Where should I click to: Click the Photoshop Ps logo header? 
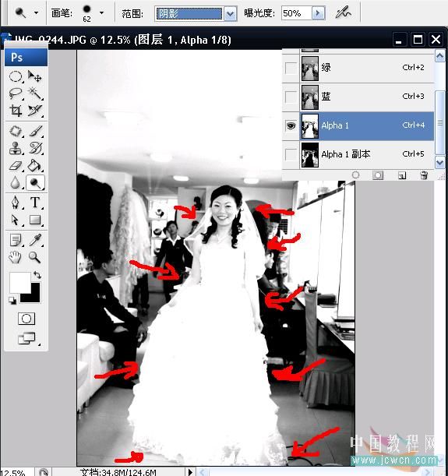26,57
